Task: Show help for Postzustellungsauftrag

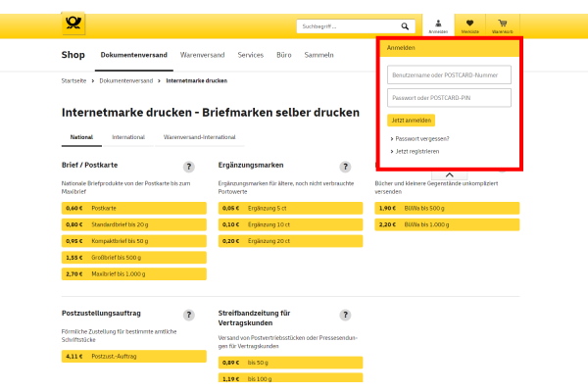Action: tap(189, 315)
